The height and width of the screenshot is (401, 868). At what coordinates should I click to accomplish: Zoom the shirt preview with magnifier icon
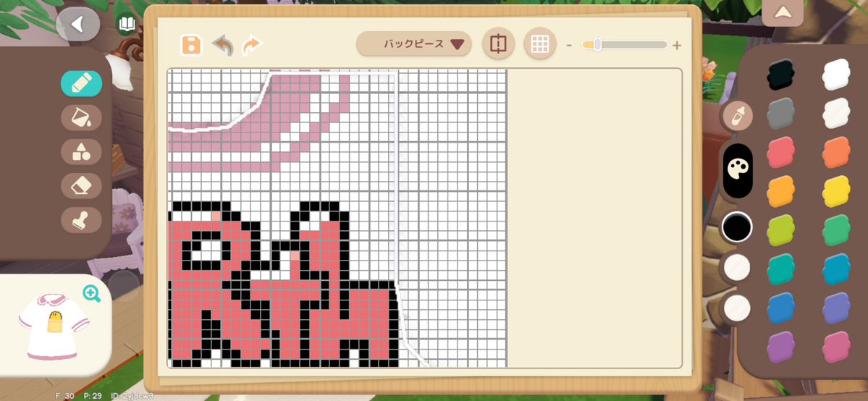coord(91,294)
